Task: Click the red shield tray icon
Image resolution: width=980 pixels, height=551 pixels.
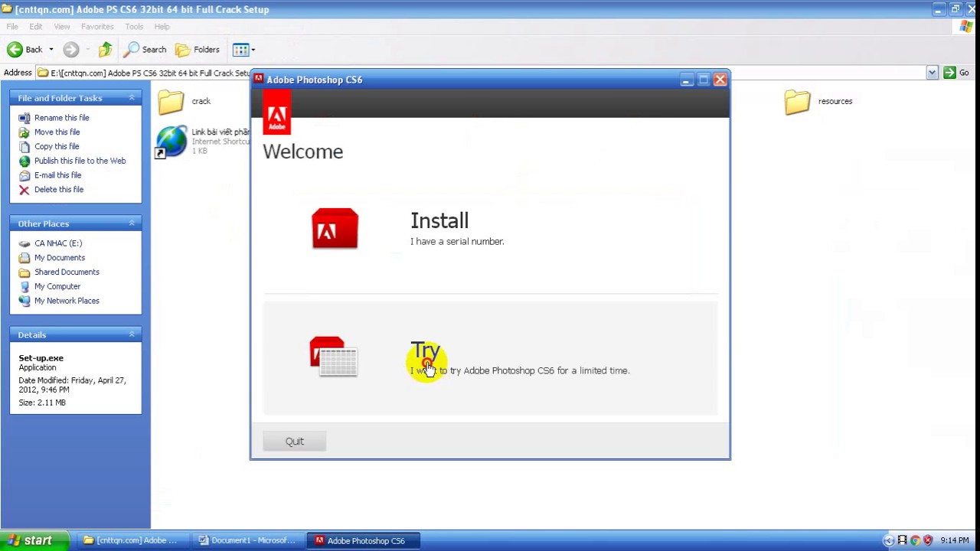Action: pyautogui.click(x=928, y=541)
